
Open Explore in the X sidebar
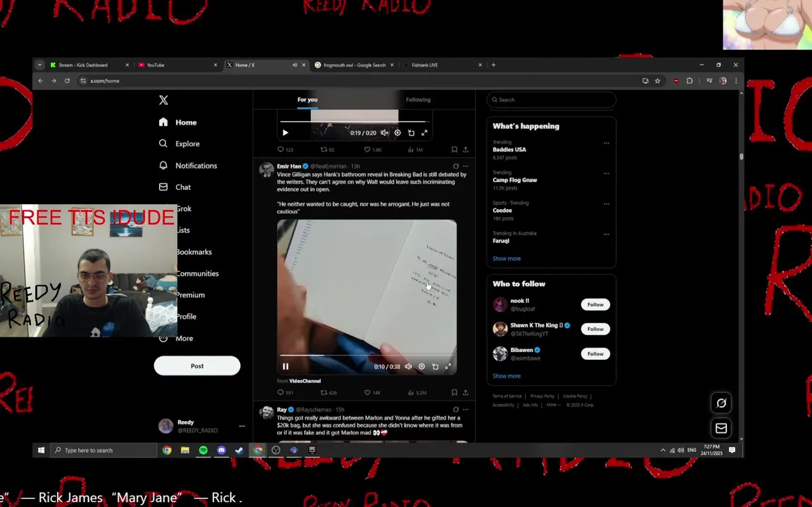click(179, 144)
